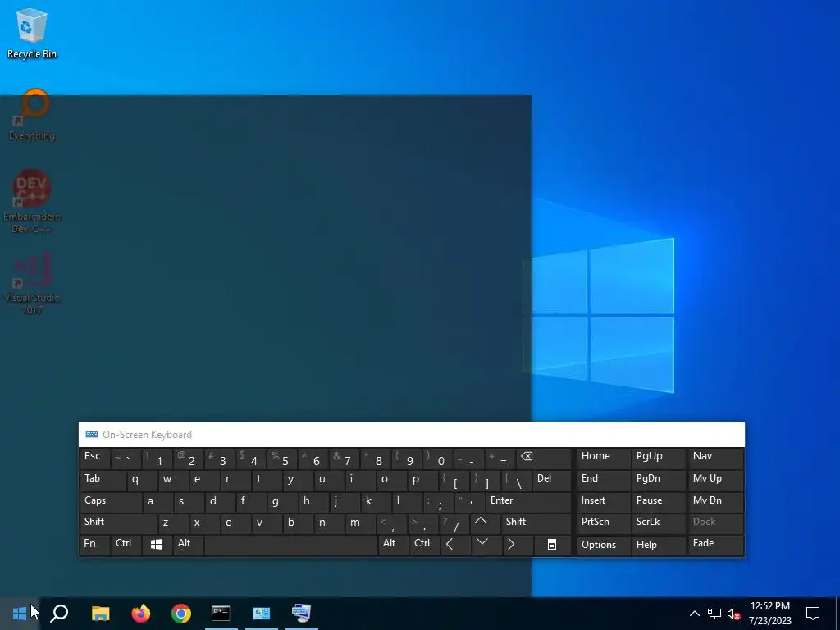840x630 pixels.
Task: Click the Help key
Action: click(x=659, y=546)
